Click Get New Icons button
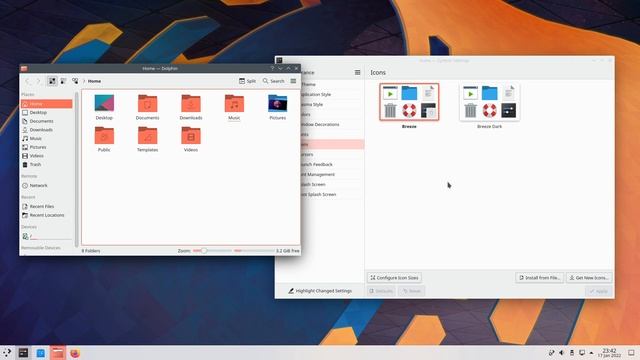The height and width of the screenshot is (360, 640). click(x=589, y=278)
